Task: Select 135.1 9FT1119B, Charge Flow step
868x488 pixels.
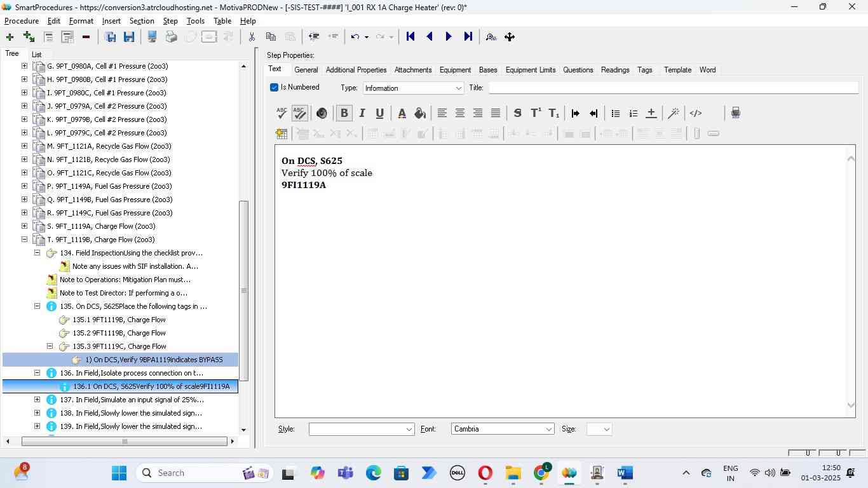Action: pos(119,320)
